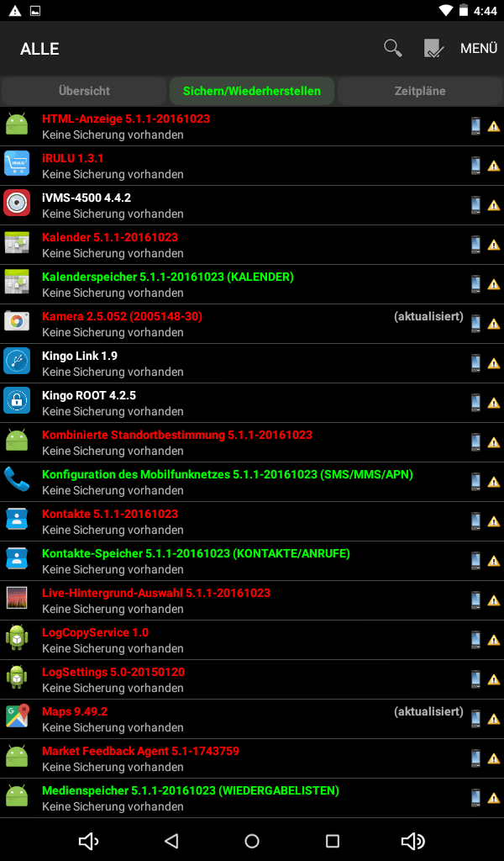Tap the Mobilfunknetz phone handset icon
Viewport: 504px width, 861px height.
[x=17, y=478]
